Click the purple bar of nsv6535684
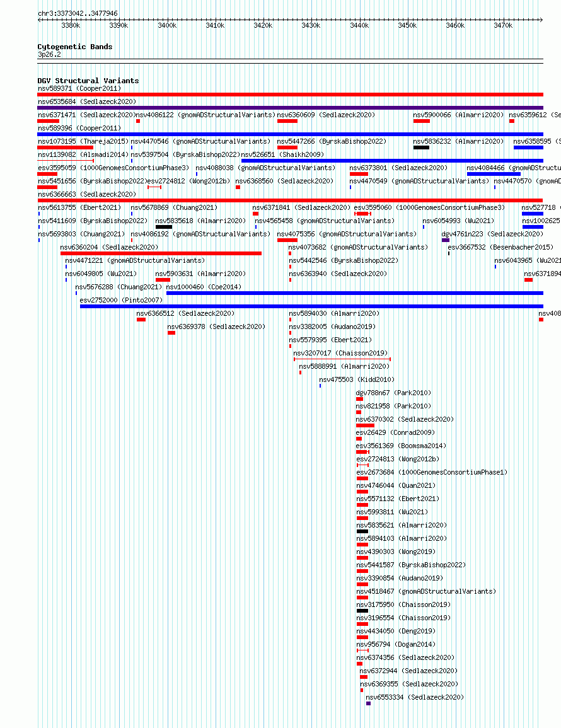Image resolution: width=561 pixels, height=728 pixels. tap(290, 108)
